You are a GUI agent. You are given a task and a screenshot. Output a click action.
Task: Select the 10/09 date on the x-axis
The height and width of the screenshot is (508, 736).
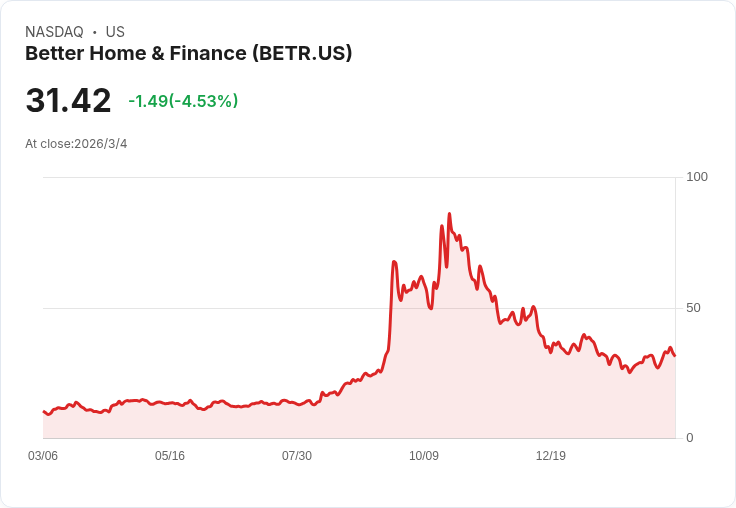[424, 456]
